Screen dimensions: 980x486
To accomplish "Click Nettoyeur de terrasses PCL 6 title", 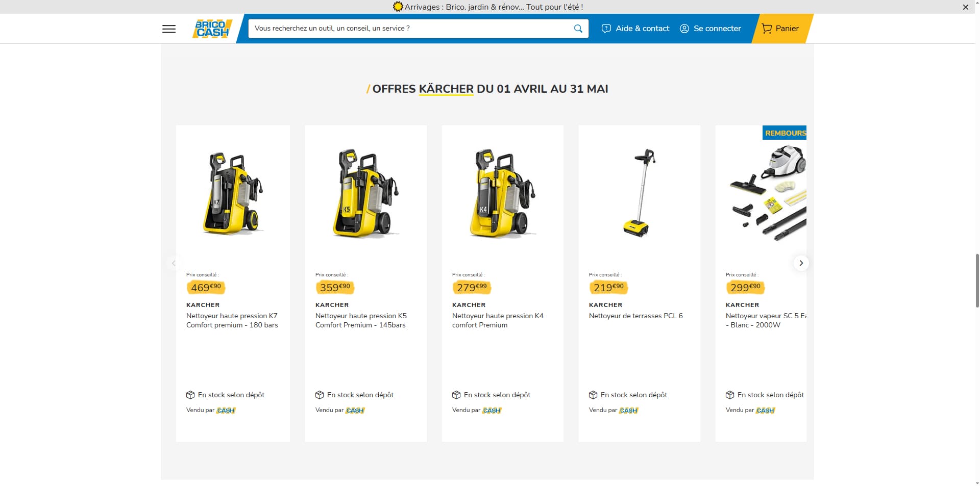I will (635, 316).
